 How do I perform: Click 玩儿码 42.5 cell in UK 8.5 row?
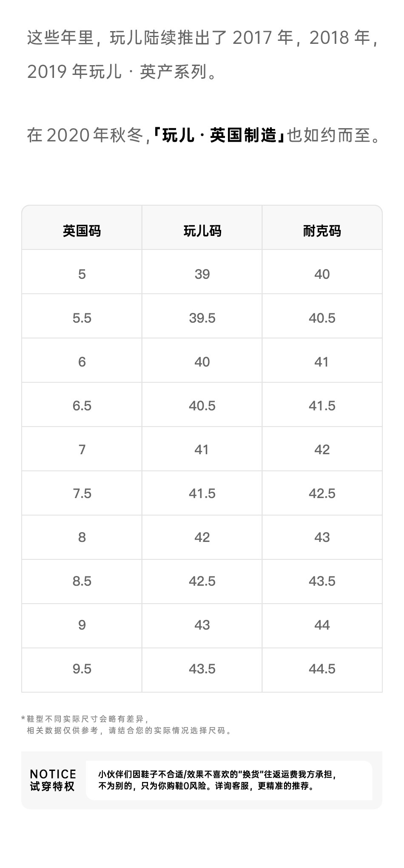[x=202, y=581]
